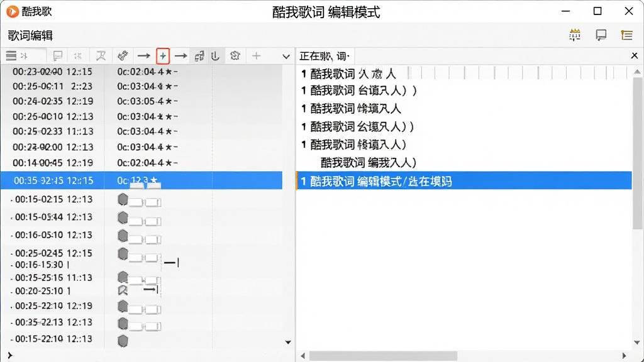Click the timeline list scroll-down arrow
This screenshot has height=362, width=644.
[288, 343]
